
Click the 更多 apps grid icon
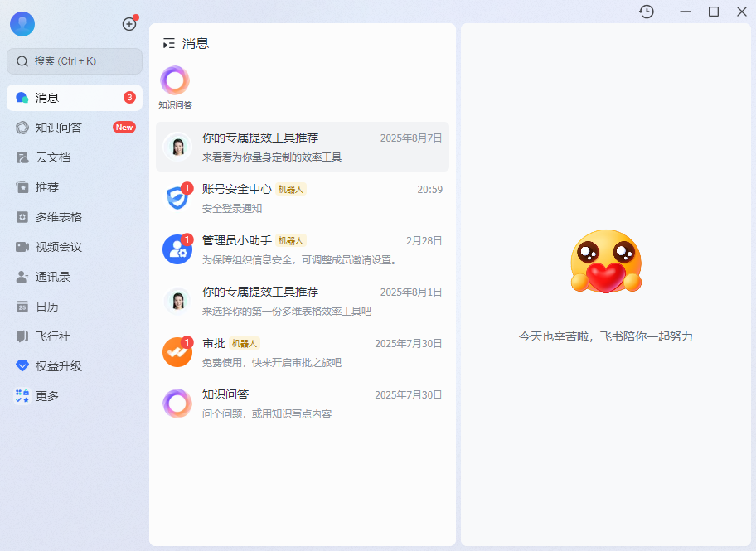click(22, 396)
